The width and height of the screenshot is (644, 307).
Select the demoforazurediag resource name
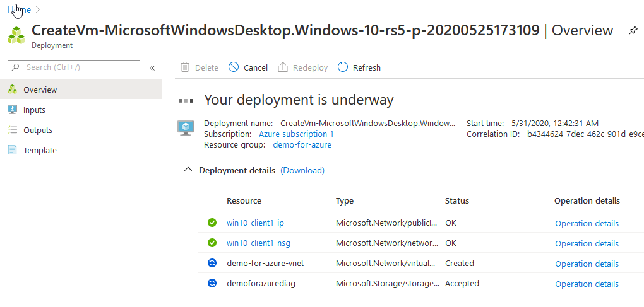click(261, 283)
